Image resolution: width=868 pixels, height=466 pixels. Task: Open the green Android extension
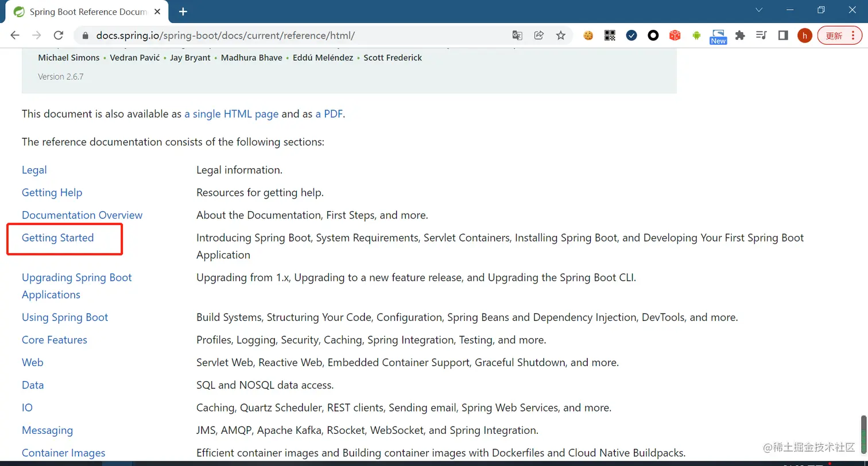point(696,36)
